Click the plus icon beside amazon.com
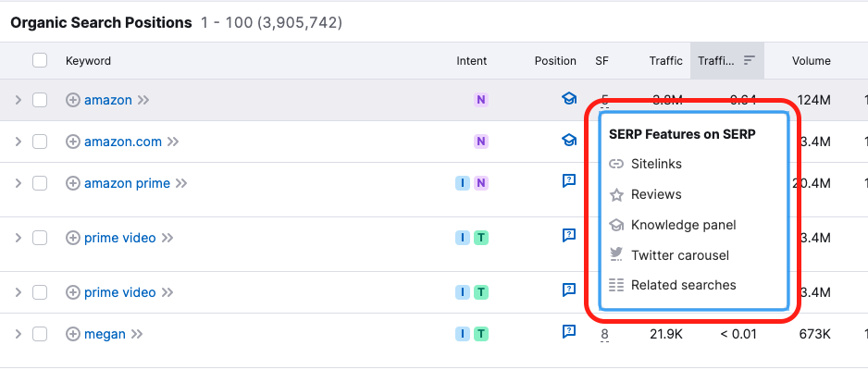This screenshot has height=370, width=868. pyautogui.click(x=73, y=142)
